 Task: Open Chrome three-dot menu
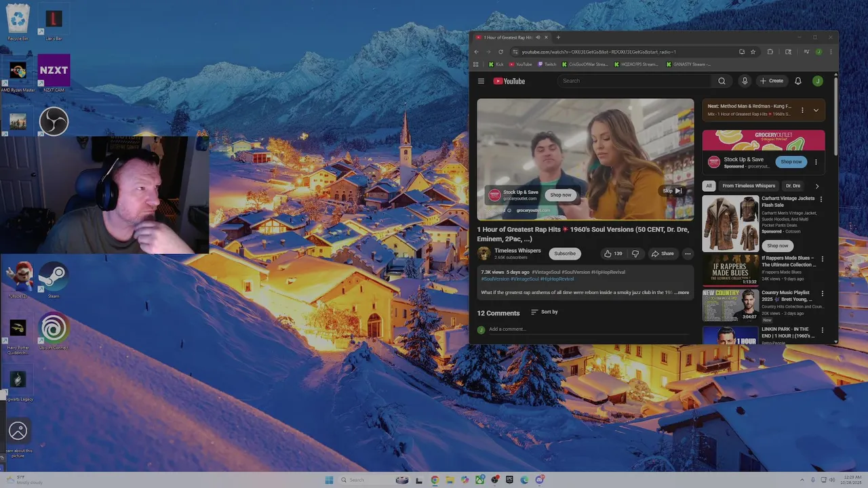pyautogui.click(x=831, y=52)
